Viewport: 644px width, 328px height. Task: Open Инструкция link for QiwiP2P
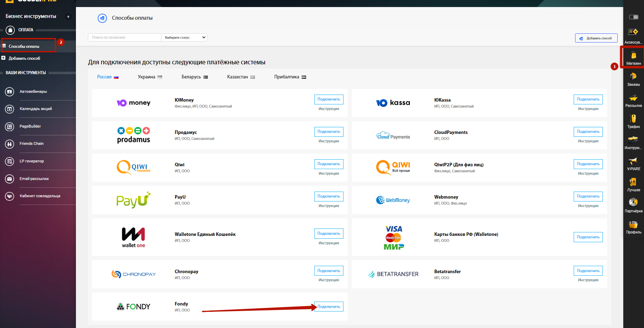point(588,174)
